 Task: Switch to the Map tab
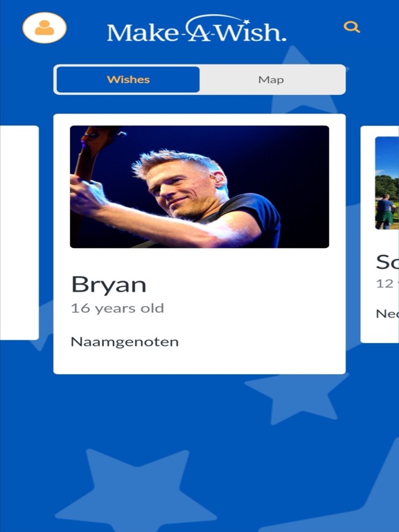click(x=271, y=80)
